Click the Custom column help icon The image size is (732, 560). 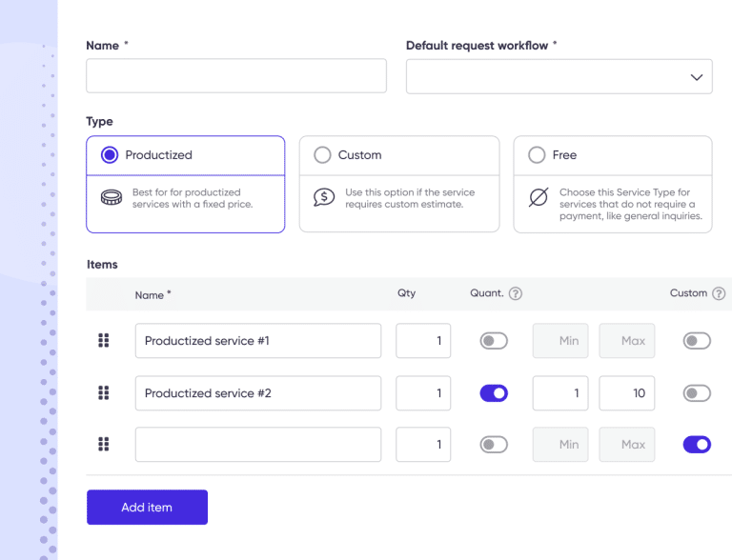pyautogui.click(x=720, y=293)
